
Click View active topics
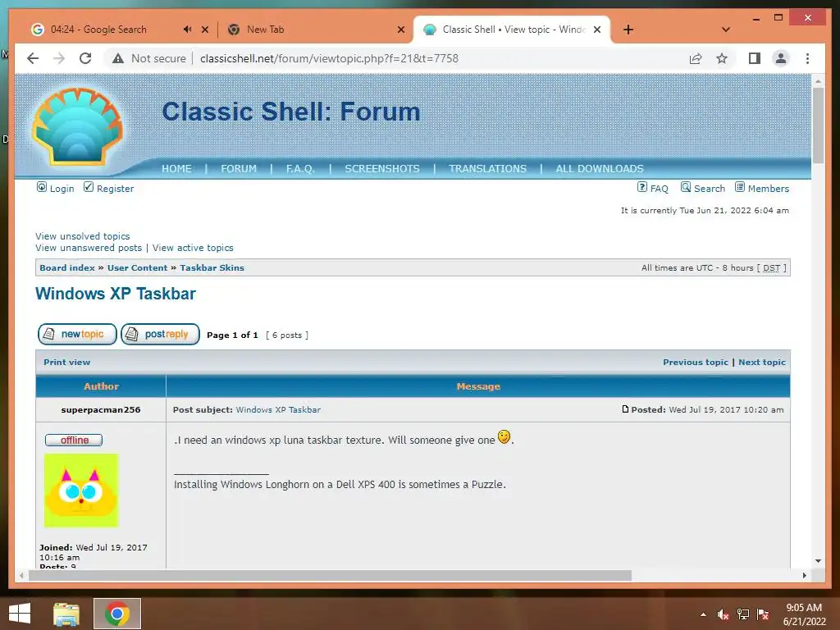(193, 248)
